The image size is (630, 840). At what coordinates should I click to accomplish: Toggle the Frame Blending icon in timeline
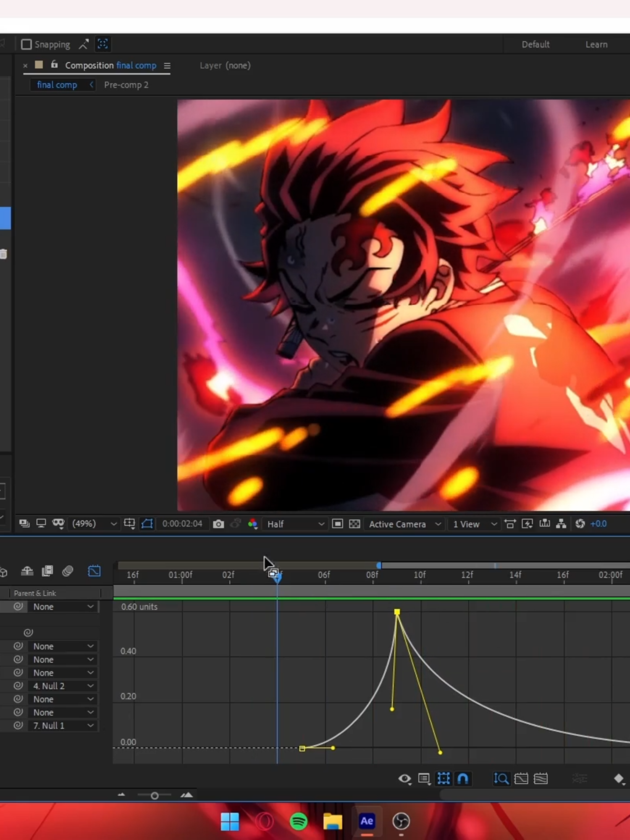47,571
